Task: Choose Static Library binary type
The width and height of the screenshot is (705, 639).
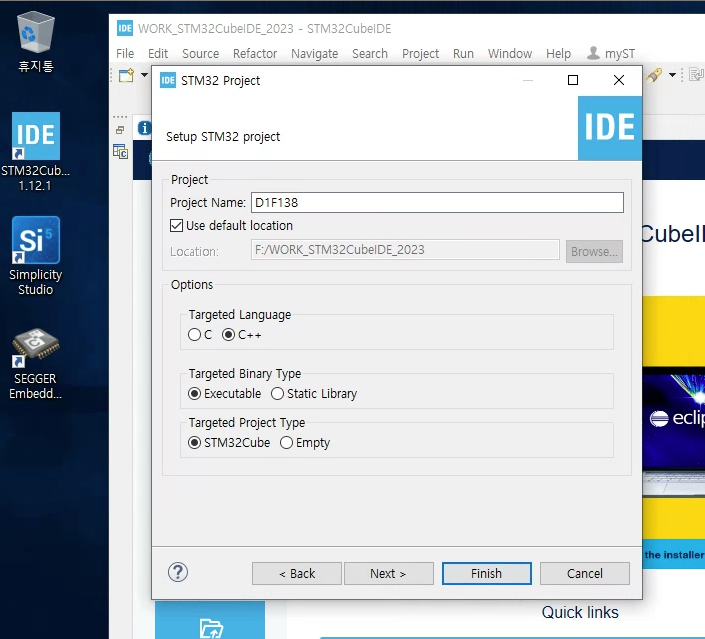Action: pyautogui.click(x=277, y=393)
